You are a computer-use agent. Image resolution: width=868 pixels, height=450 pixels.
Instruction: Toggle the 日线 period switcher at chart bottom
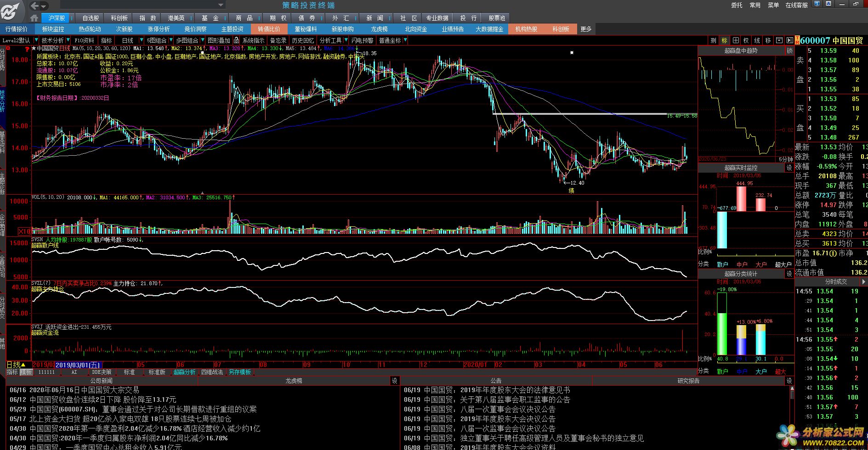click(x=17, y=365)
